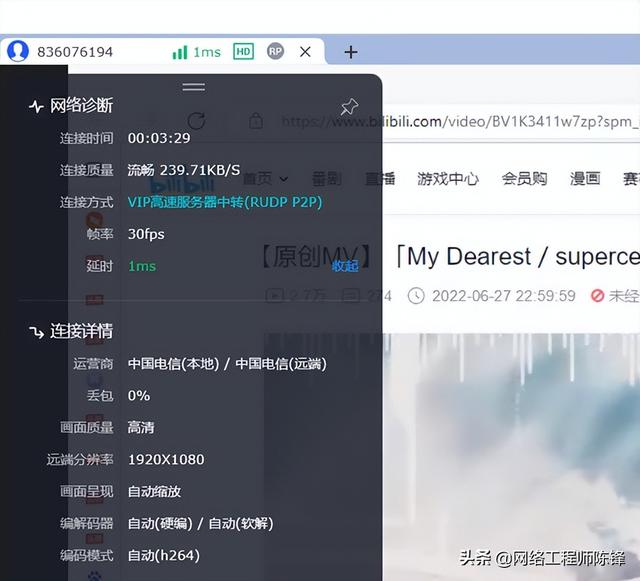Viewport: 640px width, 581px height.
Task: Click the green signal strength bars icon
Action: pos(180,52)
